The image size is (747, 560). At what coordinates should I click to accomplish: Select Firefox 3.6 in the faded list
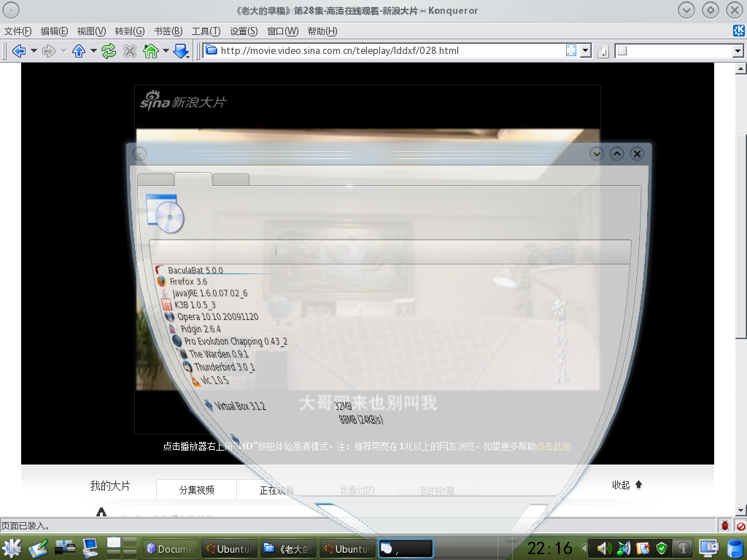182,281
